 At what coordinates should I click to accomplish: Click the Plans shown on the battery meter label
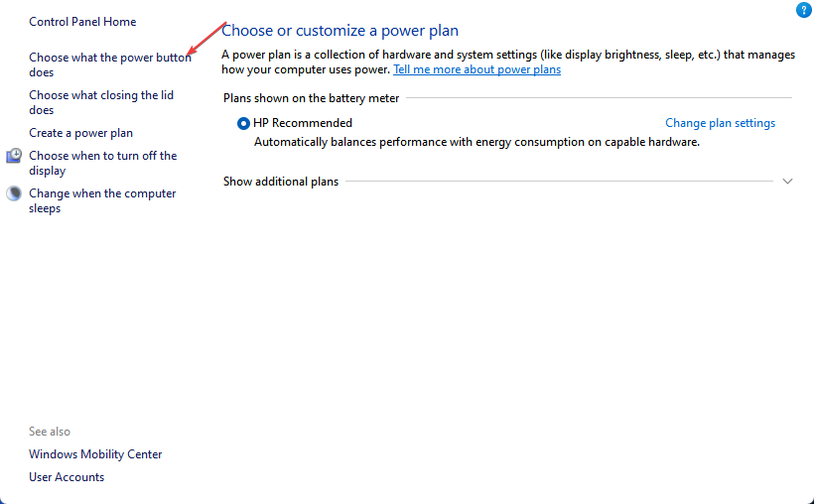[x=312, y=98]
